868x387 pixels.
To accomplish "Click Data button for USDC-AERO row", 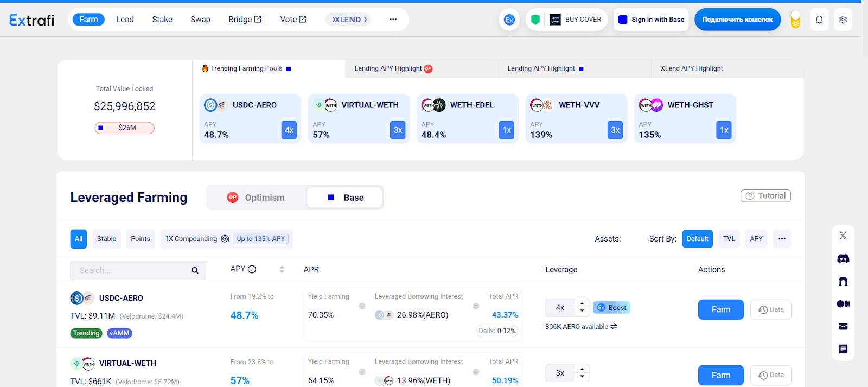I will click(770, 309).
